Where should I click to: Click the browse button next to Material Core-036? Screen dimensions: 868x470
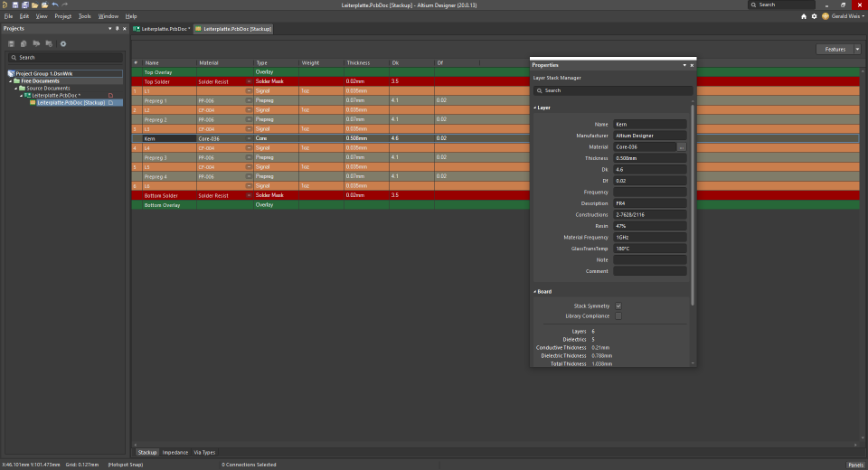point(682,146)
